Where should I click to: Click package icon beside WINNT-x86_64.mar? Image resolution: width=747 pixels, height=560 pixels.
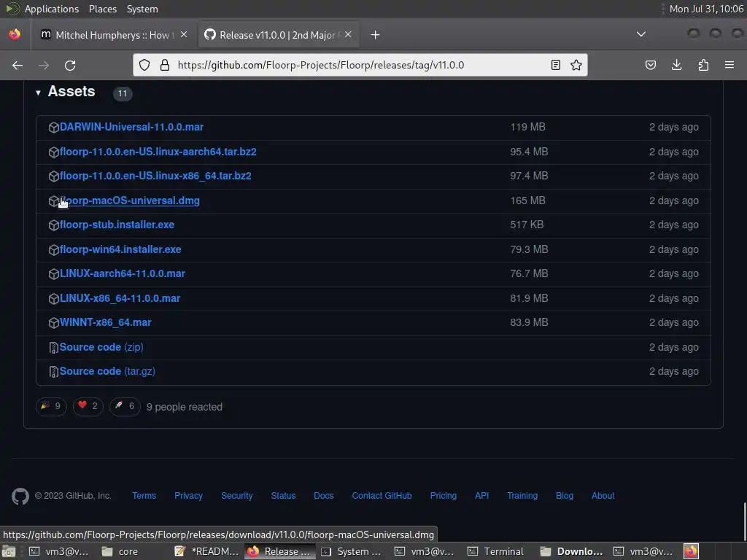point(53,322)
